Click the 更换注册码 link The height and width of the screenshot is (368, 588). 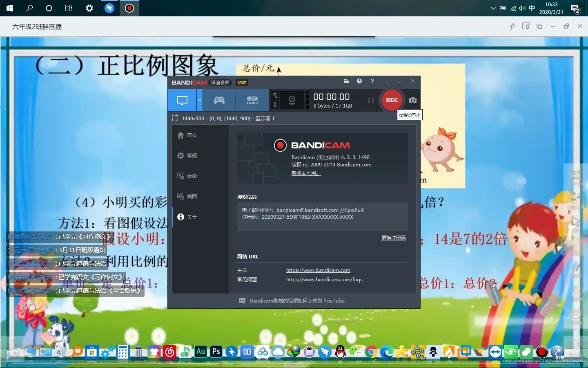click(393, 238)
